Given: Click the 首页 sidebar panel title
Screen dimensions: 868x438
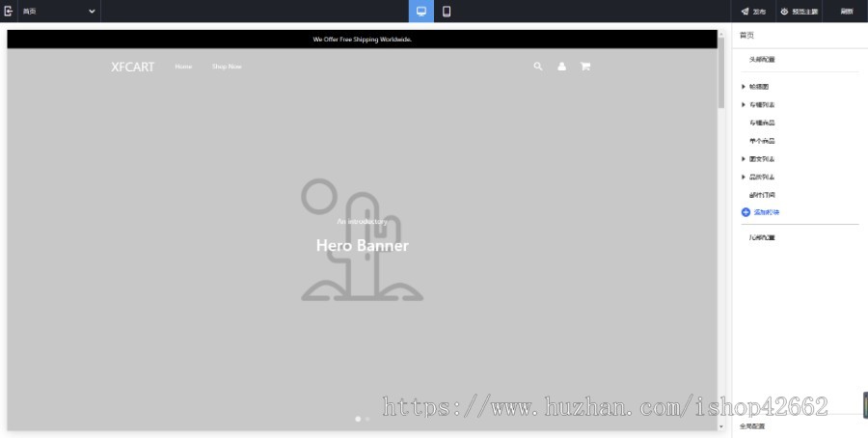Looking at the screenshot, I should [x=746, y=36].
